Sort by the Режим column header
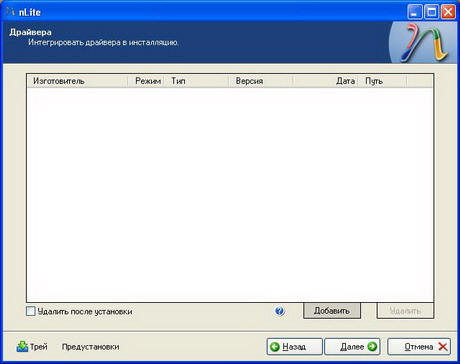 [x=146, y=81]
